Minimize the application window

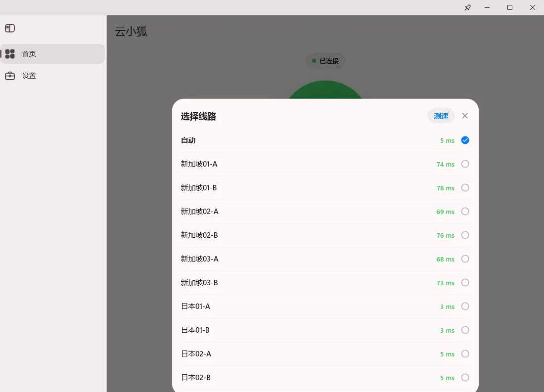click(x=487, y=7)
